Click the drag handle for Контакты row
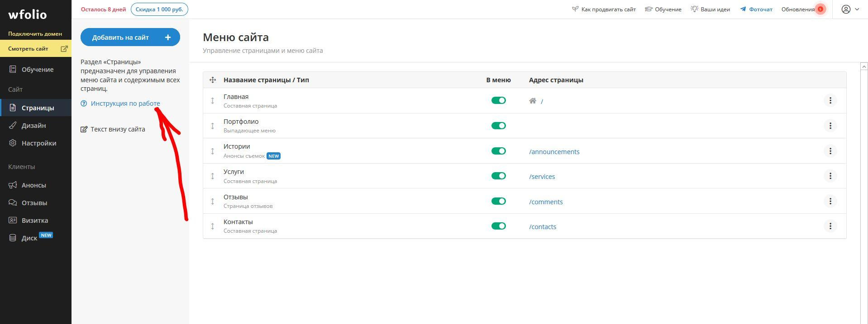This screenshot has width=868, height=324. coord(212,226)
